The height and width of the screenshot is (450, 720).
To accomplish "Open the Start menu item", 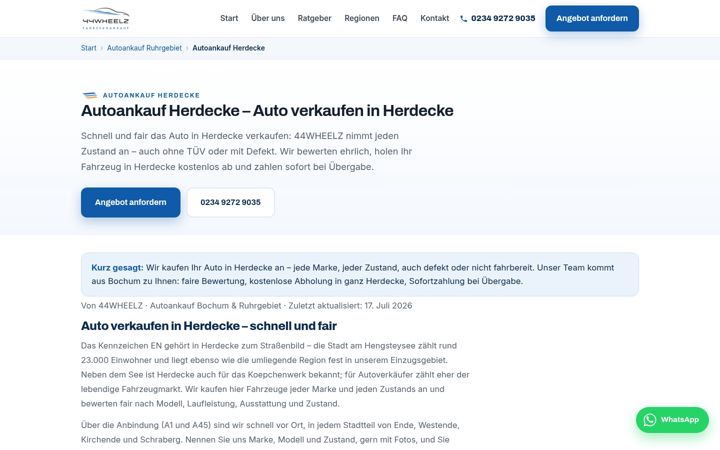I will click(x=229, y=18).
